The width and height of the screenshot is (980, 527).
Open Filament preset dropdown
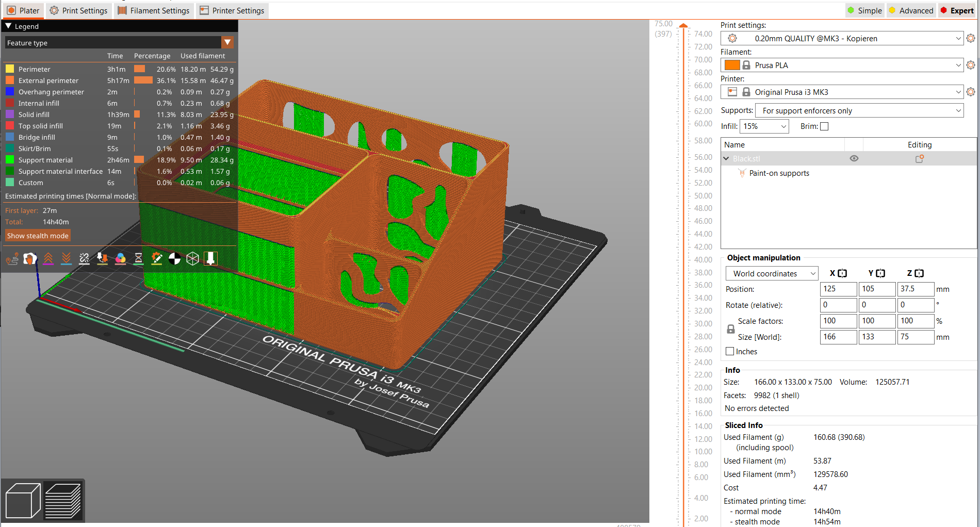(842, 65)
